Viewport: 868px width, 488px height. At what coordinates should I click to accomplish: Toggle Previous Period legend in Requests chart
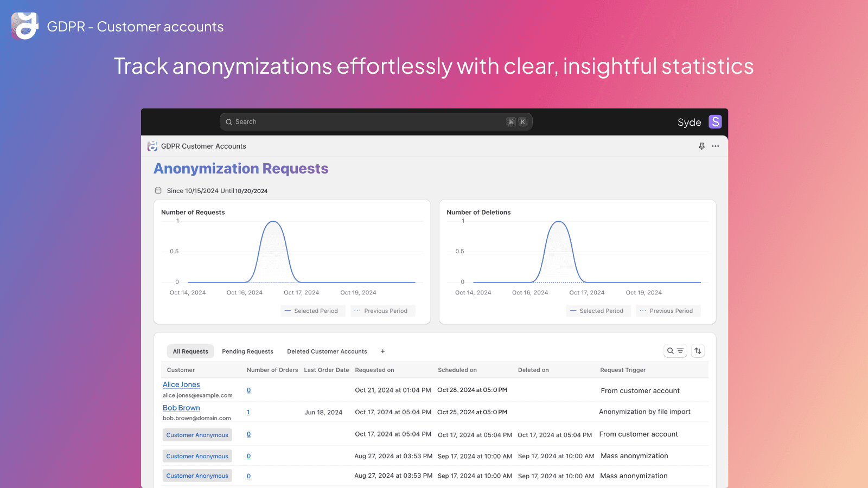tap(382, 311)
